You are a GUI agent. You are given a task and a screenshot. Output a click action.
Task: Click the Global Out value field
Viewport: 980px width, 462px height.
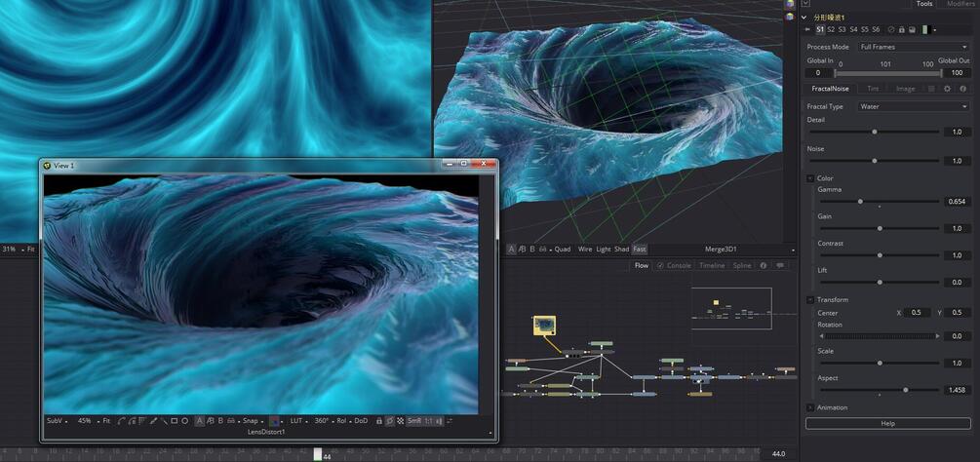[957, 73]
